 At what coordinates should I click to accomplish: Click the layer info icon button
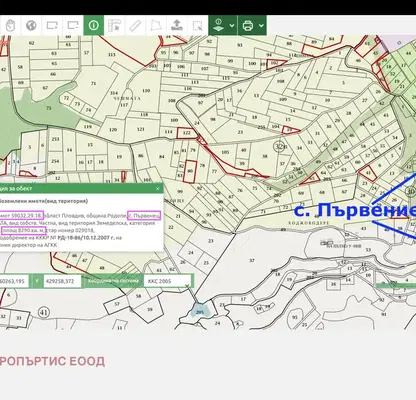point(218,25)
